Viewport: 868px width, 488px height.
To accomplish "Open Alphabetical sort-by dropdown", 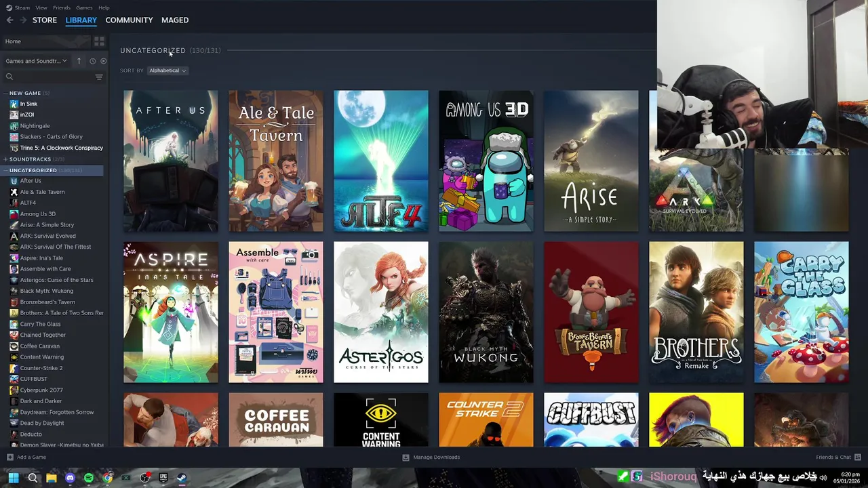I will (167, 70).
